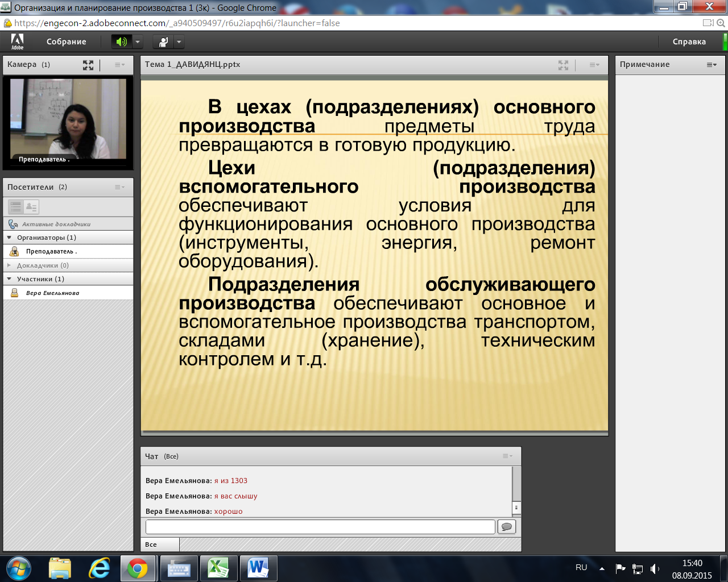Click the RU language indicator
The height and width of the screenshot is (582, 728).
[x=581, y=567]
